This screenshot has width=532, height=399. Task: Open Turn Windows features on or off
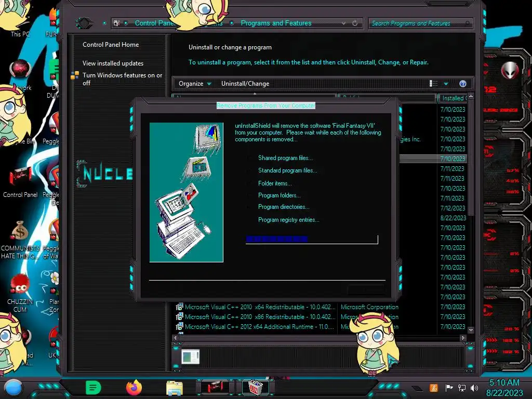(x=123, y=79)
